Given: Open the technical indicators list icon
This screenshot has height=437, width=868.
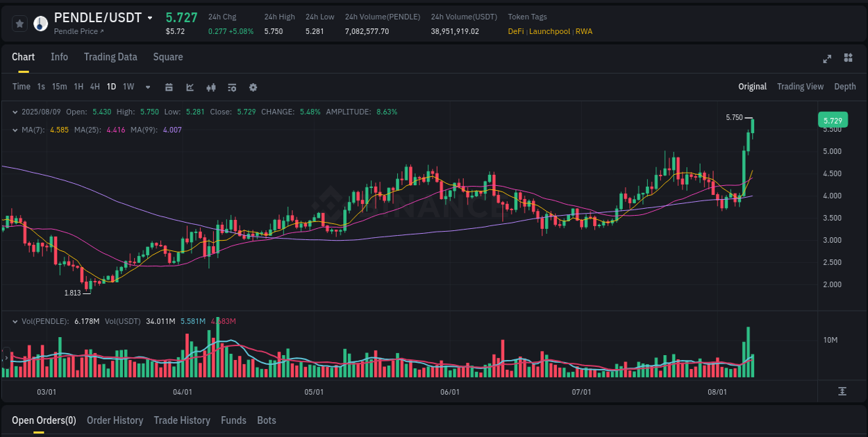Looking at the screenshot, I should tap(231, 87).
